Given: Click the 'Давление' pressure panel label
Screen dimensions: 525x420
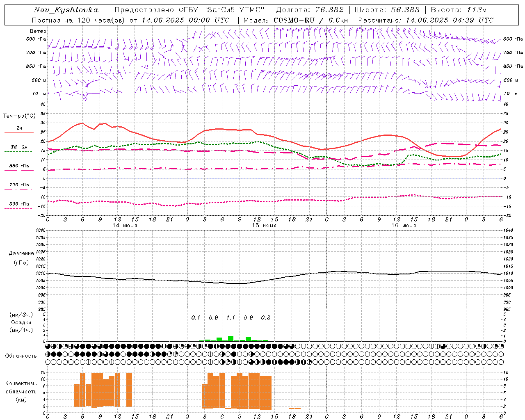Looking at the screenshot, I should point(21,253).
